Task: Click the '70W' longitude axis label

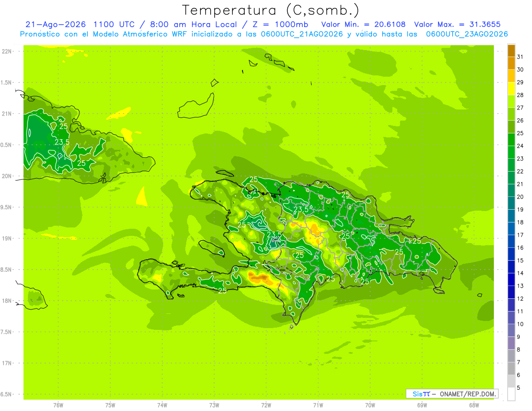Action: (x=370, y=405)
